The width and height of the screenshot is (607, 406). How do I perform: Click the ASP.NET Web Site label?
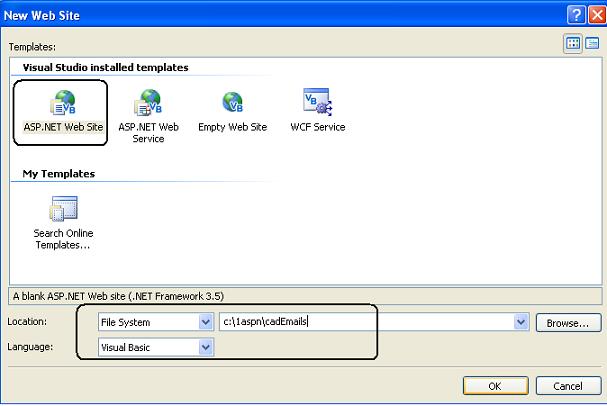[63, 127]
